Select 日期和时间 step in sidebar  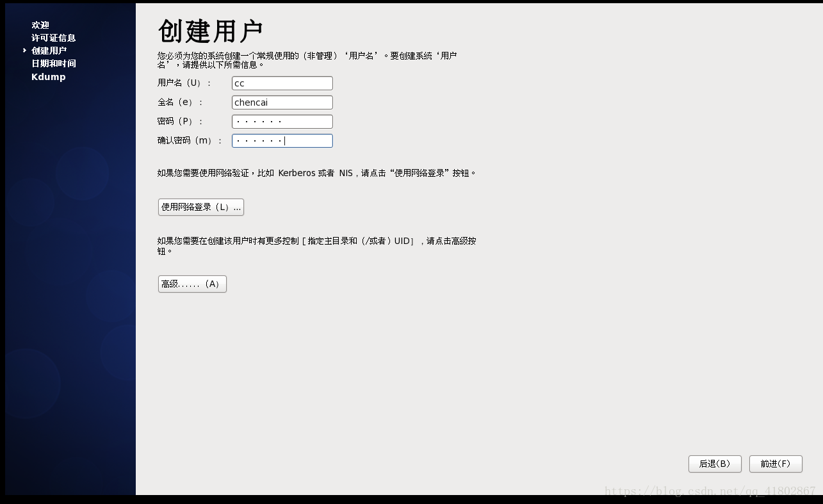coord(54,63)
